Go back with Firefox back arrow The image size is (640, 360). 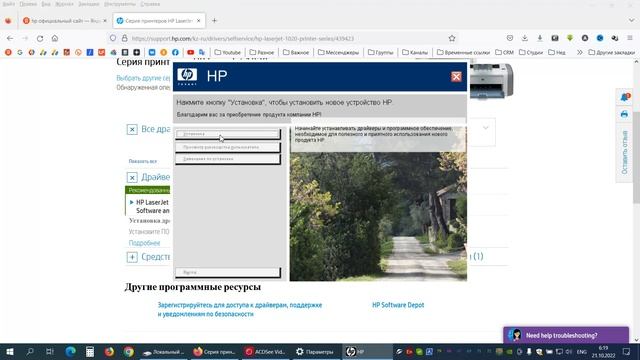tap(10, 38)
